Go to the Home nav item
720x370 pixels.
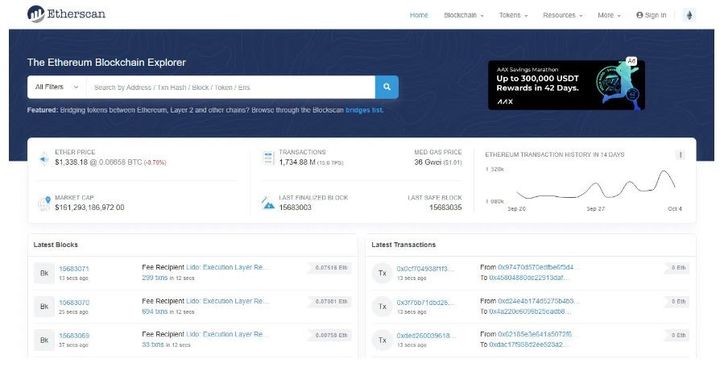(x=419, y=15)
